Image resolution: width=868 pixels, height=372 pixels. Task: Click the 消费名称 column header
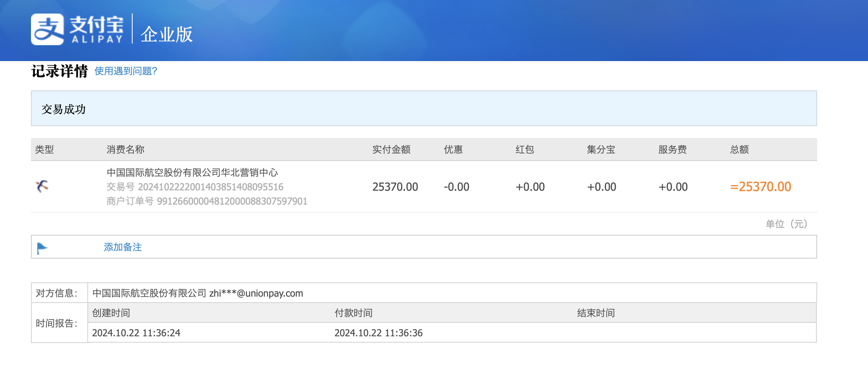125,150
